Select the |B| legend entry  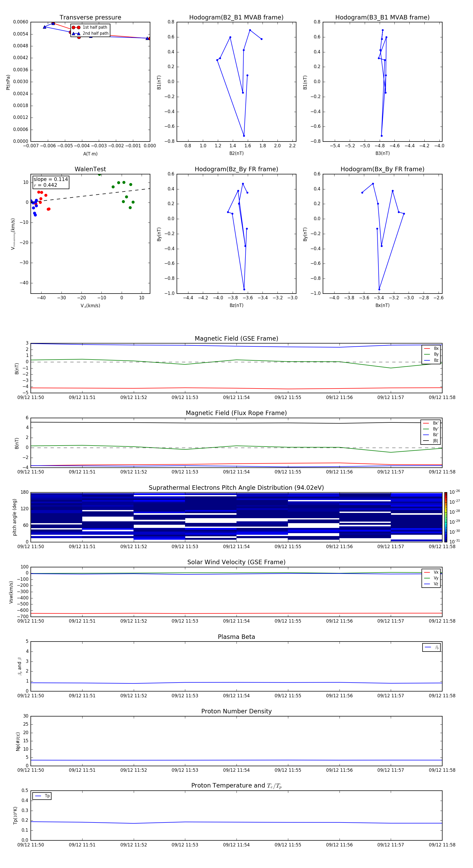(431, 441)
